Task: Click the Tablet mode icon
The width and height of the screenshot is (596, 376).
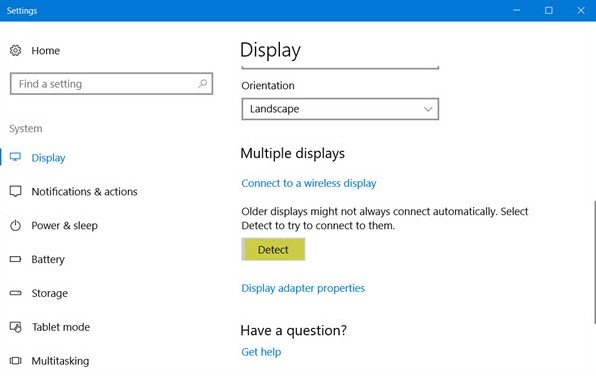Action: point(16,327)
